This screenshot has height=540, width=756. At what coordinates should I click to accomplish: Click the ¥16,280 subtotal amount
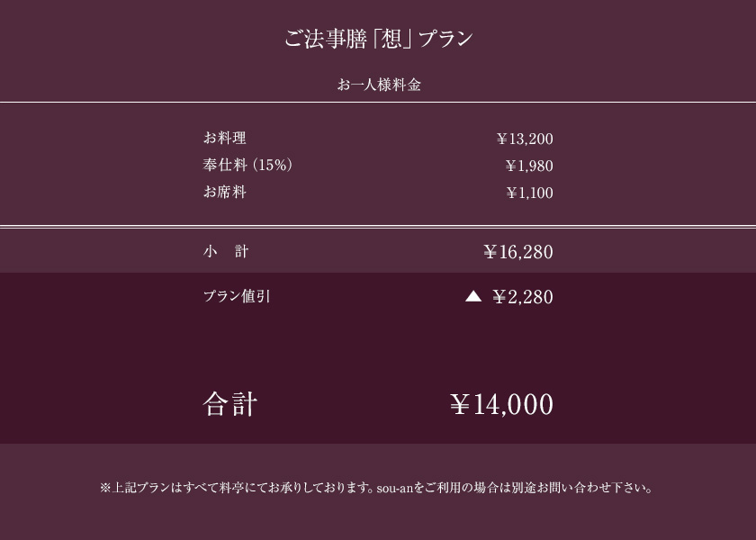pyautogui.click(x=518, y=252)
